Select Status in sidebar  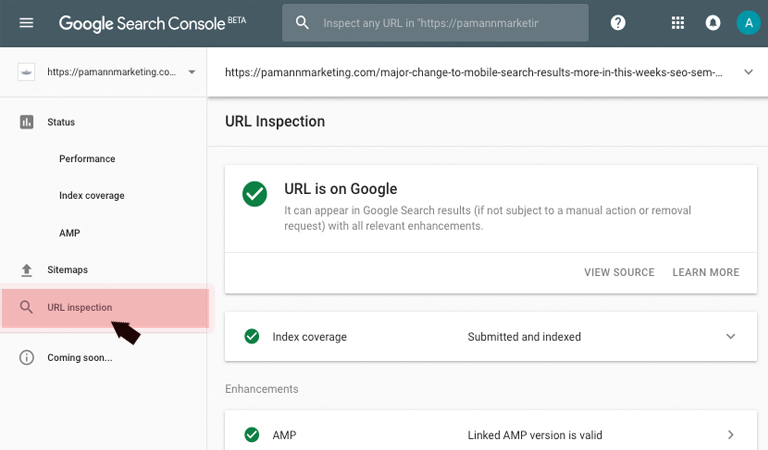pyautogui.click(x=61, y=122)
